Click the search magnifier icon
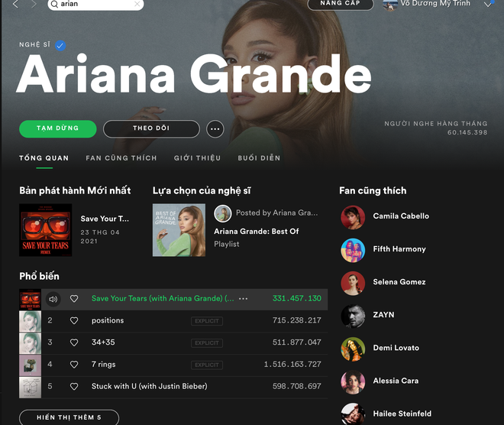The image size is (504, 425). tap(54, 4)
